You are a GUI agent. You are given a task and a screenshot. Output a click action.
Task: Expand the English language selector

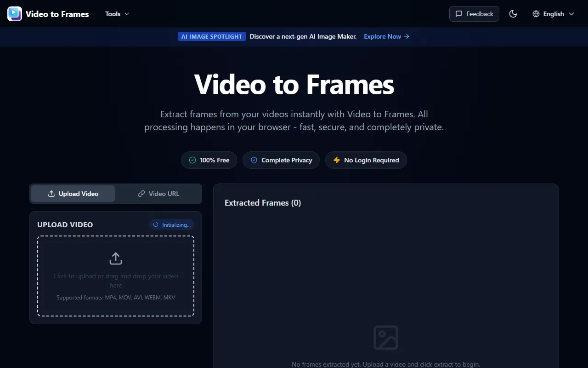[x=554, y=14]
